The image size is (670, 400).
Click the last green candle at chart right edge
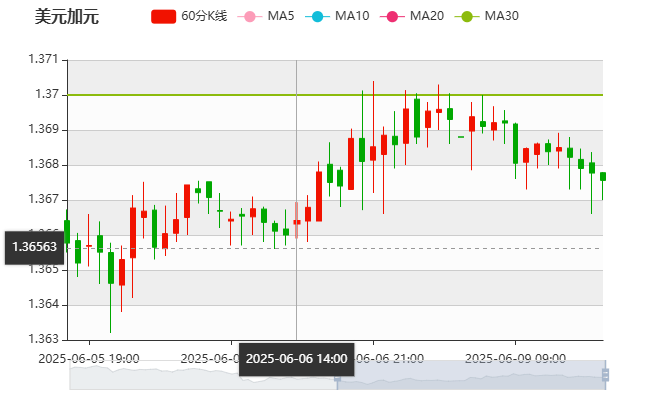pyautogui.click(x=602, y=176)
